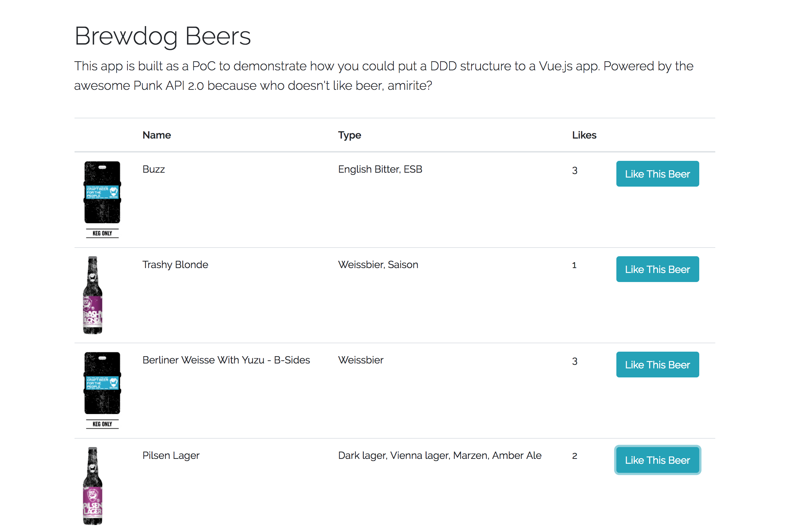Click the English Bitter, ESB type
This screenshot has width=787, height=532.
click(380, 169)
